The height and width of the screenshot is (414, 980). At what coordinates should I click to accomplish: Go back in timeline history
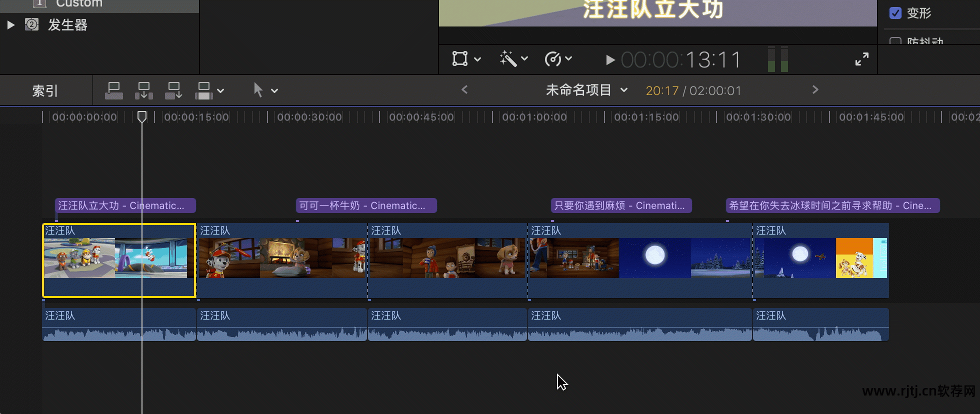point(464,89)
